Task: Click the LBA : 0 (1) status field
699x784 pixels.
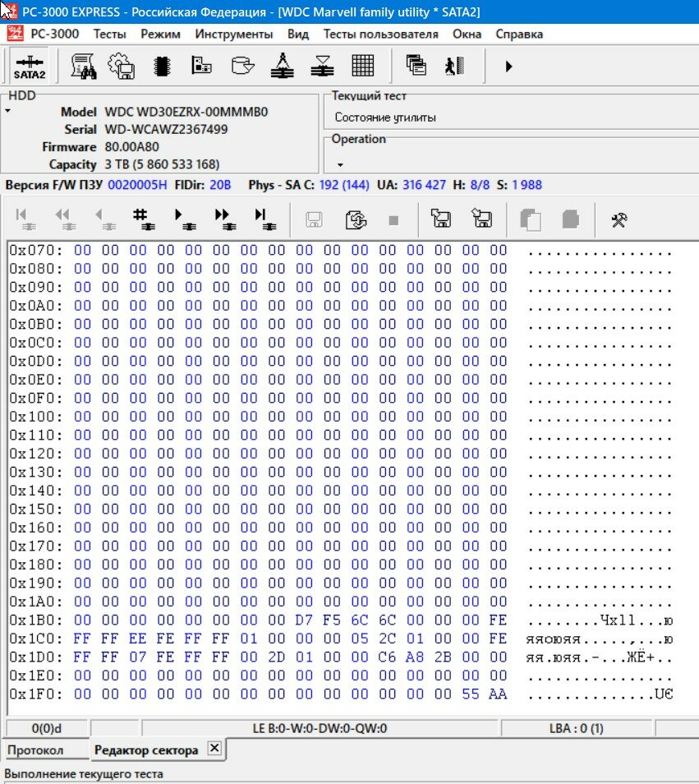Action: click(x=577, y=728)
